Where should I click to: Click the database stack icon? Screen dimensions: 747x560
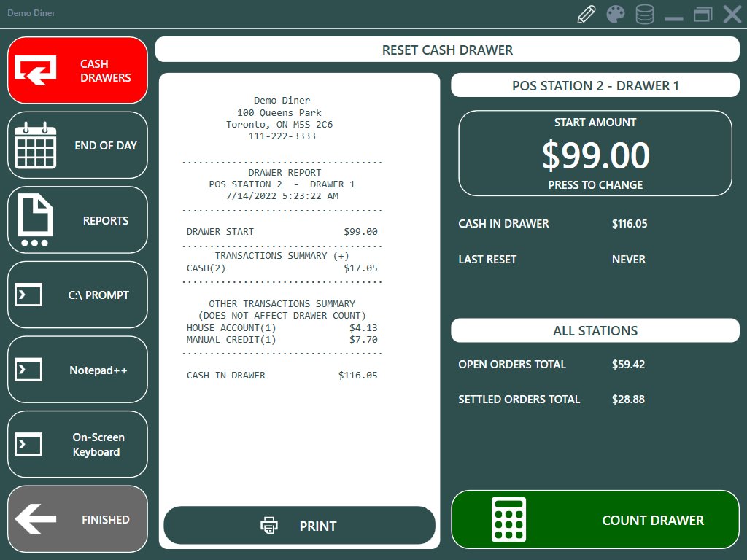(644, 15)
